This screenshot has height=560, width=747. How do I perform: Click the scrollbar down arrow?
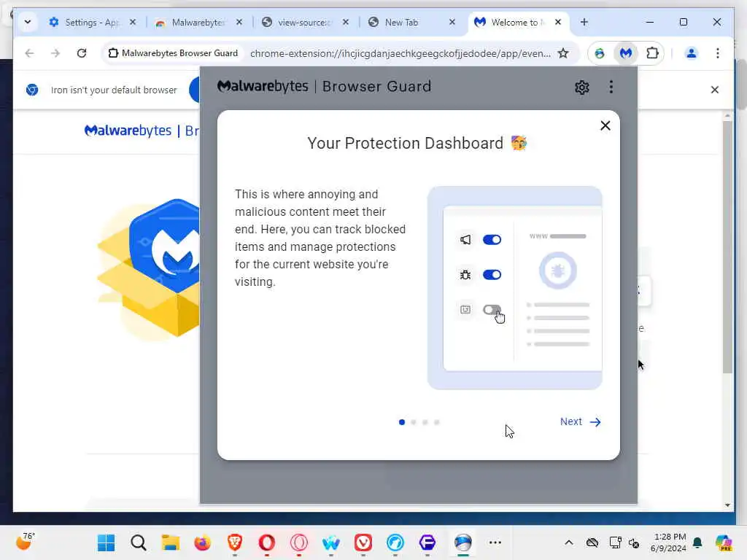pos(727,505)
